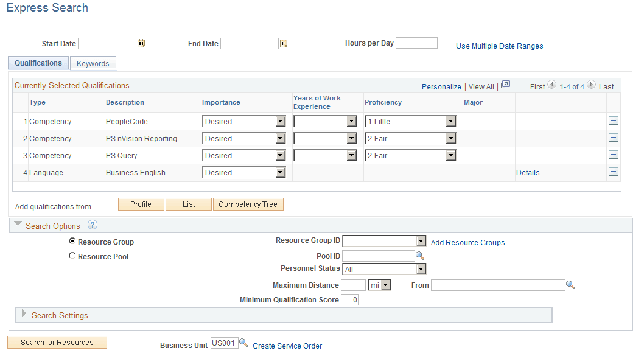Open the Pool ID lookup magnifier
Screen dimensions: 644x359
(419, 256)
